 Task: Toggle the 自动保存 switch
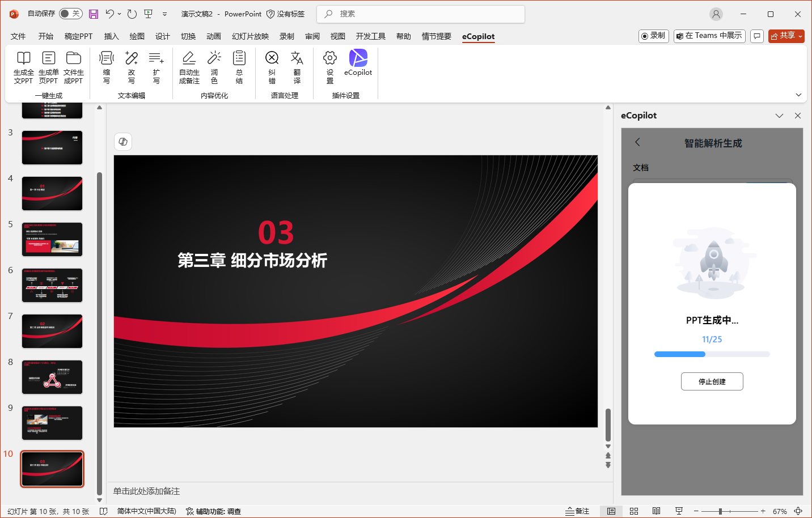71,14
